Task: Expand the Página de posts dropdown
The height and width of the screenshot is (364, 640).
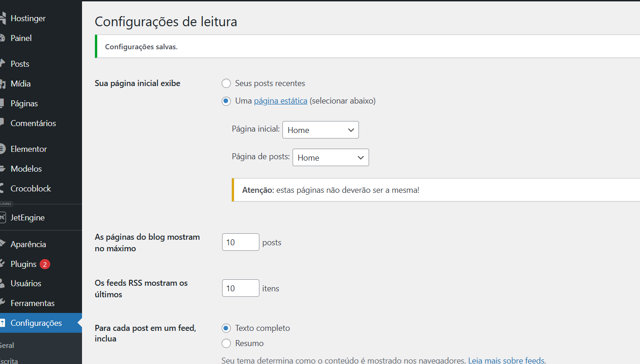Action: pos(330,158)
